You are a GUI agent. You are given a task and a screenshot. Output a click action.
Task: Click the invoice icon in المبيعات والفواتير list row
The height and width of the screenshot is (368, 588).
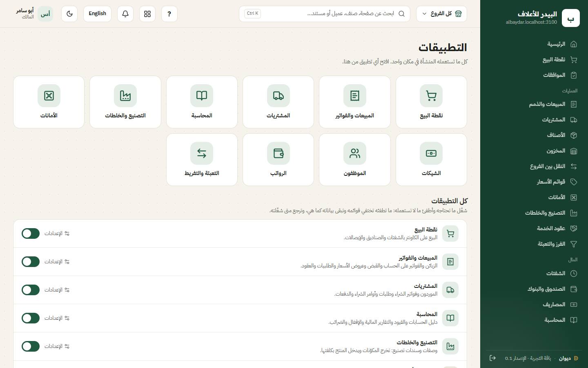pos(450,262)
